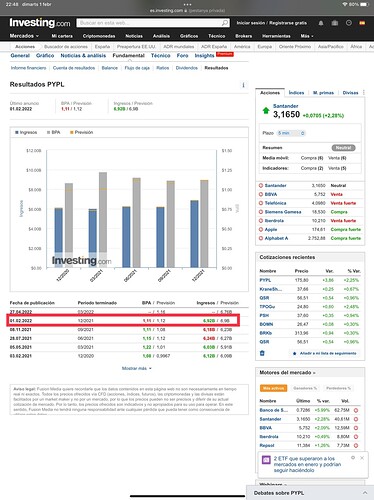Click the Investing.com logo
The image size is (374, 500).
[x=40, y=23]
